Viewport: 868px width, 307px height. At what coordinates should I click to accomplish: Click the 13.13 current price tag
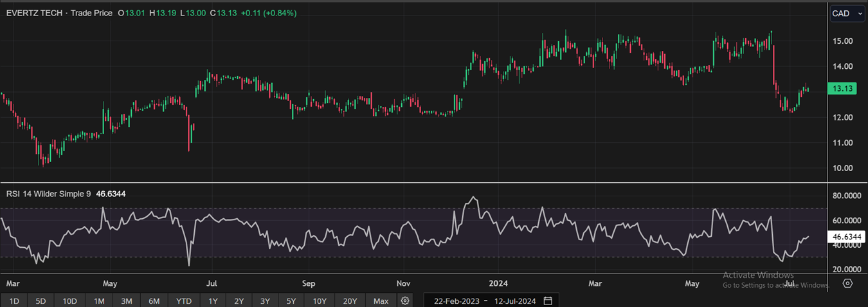[x=842, y=89]
